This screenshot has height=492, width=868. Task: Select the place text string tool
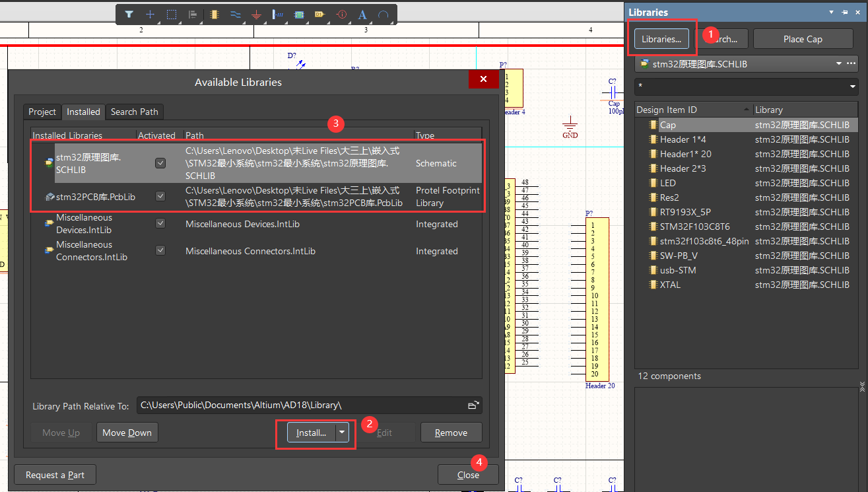click(x=362, y=14)
